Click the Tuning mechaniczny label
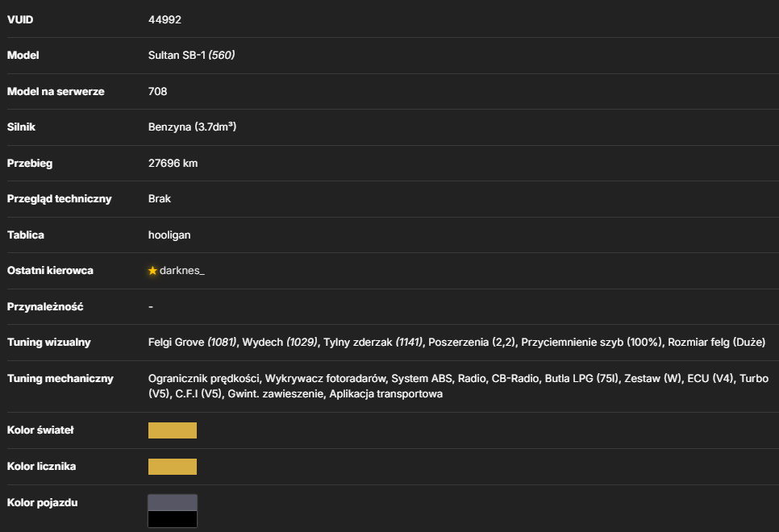This screenshot has width=779, height=532. pyautogui.click(x=60, y=379)
